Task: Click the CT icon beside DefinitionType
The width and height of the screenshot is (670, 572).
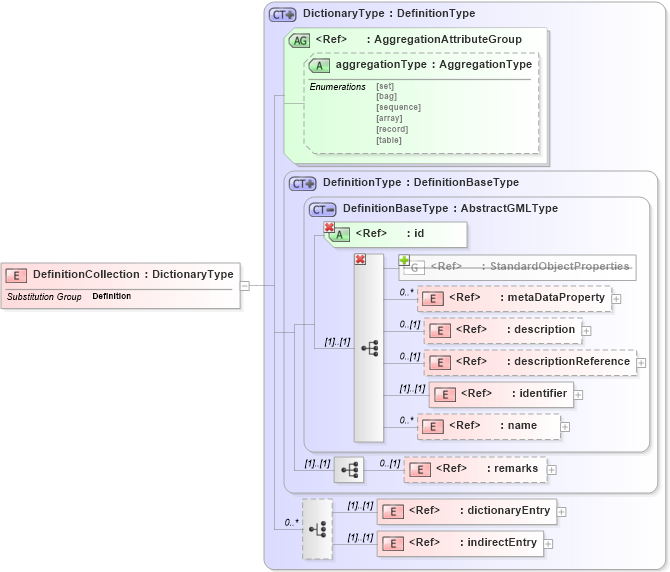Action: pos(302,184)
